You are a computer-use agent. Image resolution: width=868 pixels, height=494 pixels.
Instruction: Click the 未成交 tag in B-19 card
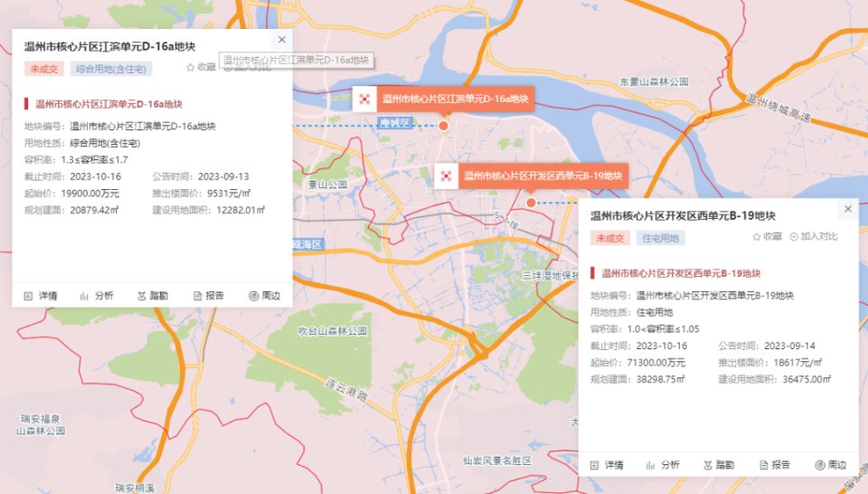[x=610, y=238]
